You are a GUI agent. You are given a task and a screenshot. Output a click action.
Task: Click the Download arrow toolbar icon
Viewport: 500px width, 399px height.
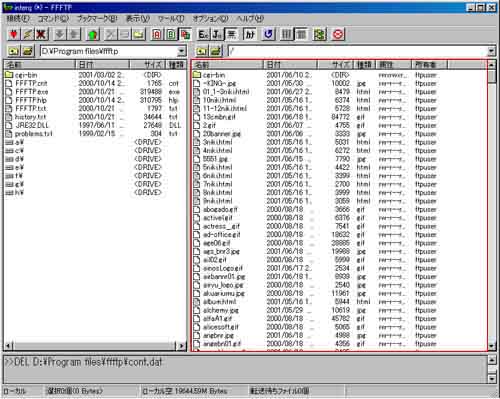59,34
